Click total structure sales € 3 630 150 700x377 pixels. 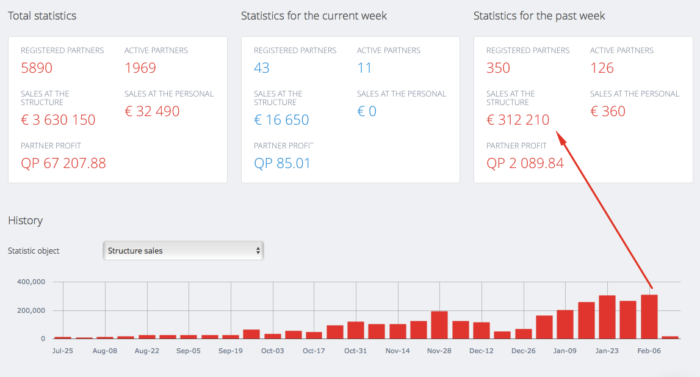click(x=58, y=120)
